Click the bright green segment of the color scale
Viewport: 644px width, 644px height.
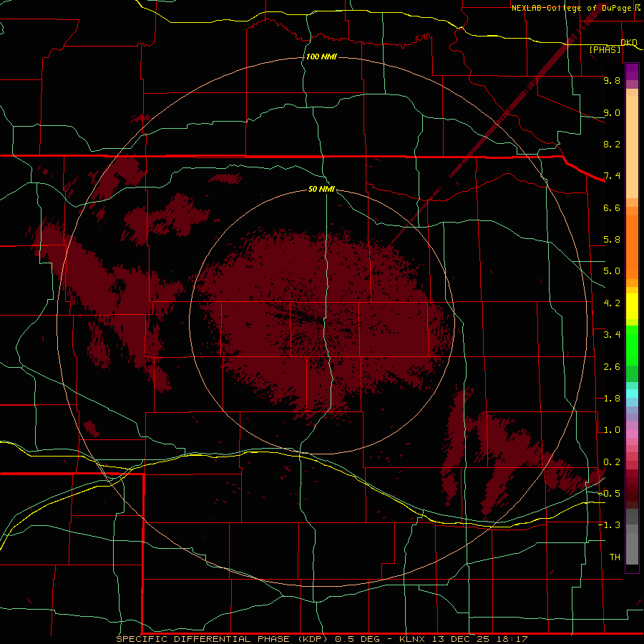(x=632, y=345)
